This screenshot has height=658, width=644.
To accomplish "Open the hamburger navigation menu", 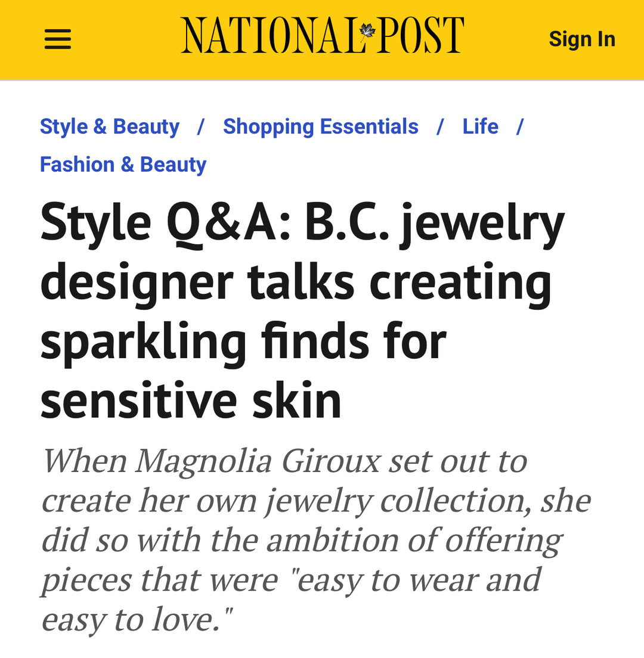I will pos(58,39).
